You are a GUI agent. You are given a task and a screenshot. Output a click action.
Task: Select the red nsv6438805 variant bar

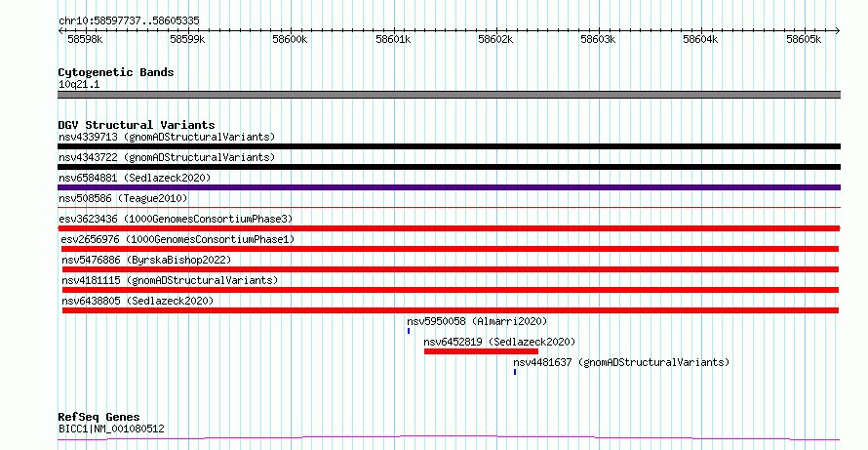451,310
